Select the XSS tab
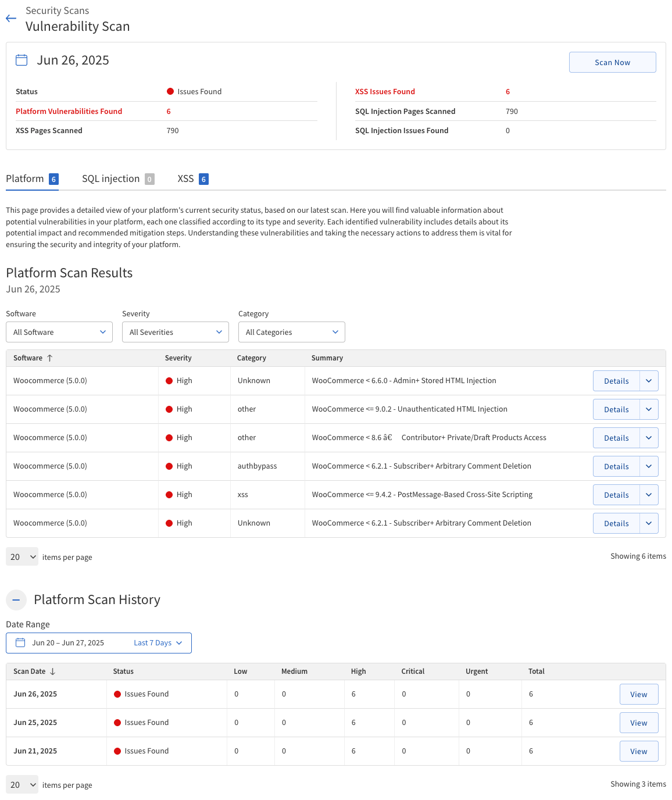This screenshot has height=800, width=672. [x=192, y=179]
